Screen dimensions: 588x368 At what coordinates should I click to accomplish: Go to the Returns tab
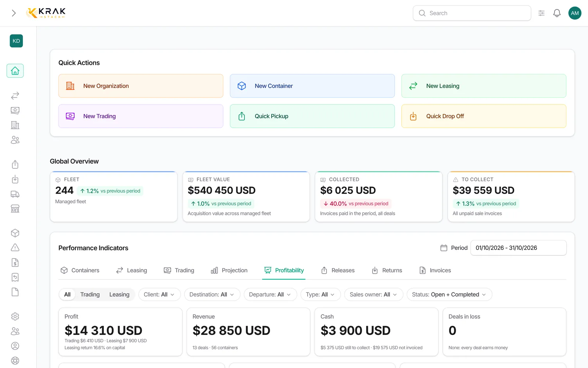pyautogui.click(x=387, y=270)
